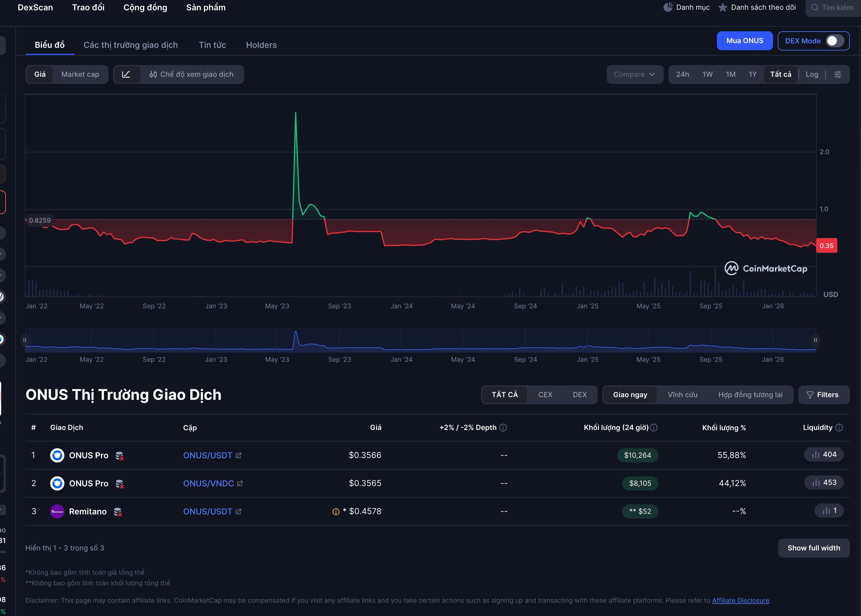This screenshot has height=616, width=861.
Task: Click the portfolio pie chart icon
Action: (668, 8)
